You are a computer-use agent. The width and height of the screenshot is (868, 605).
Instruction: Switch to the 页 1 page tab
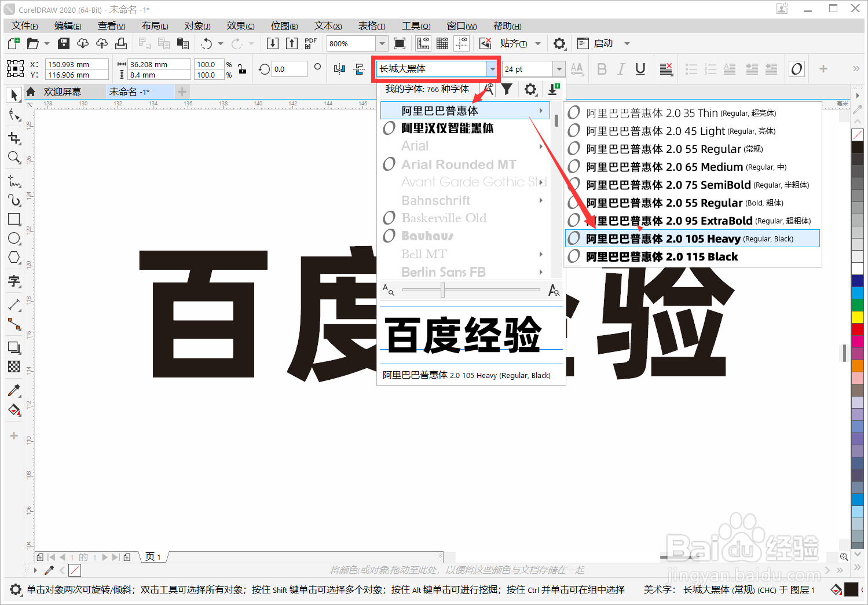point(153,557)
